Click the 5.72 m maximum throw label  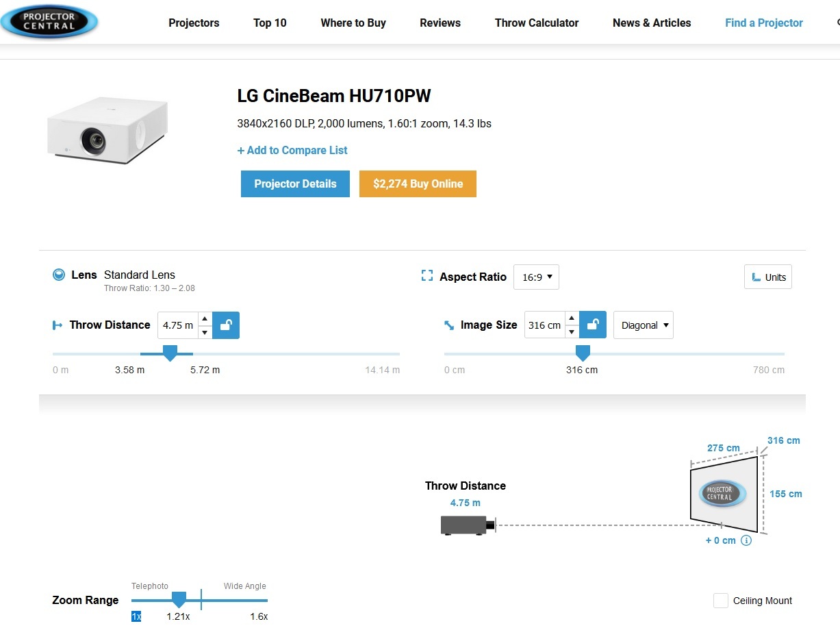point(205,370)
